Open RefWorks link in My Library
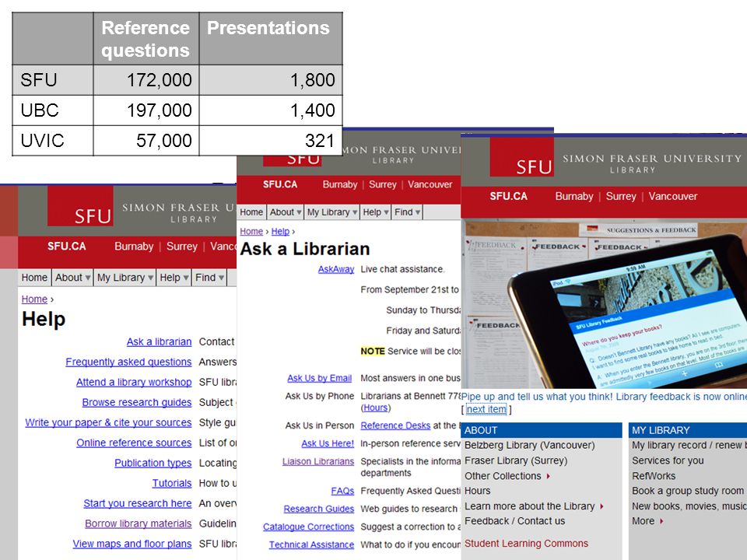Screen dimensions: 747x560 tap(654, 476)
